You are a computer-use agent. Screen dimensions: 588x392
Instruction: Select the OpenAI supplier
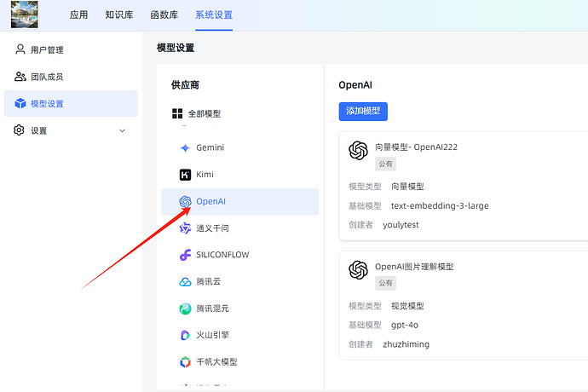click(240, 201)
